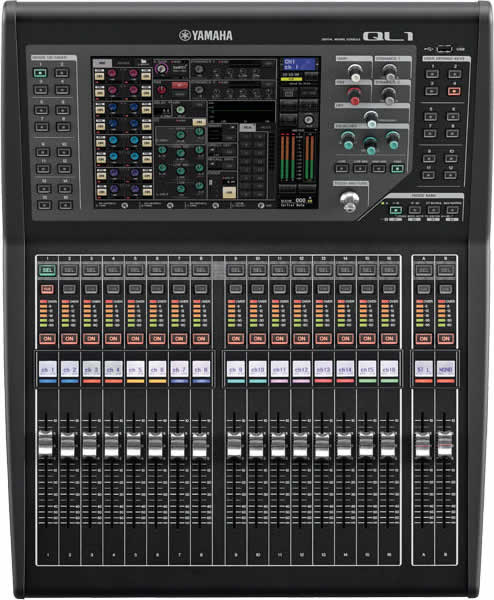The height and width of the screenshot is (600, 494).
Task: Enable CUE on master strip B
Action: [x=445, y=289]
